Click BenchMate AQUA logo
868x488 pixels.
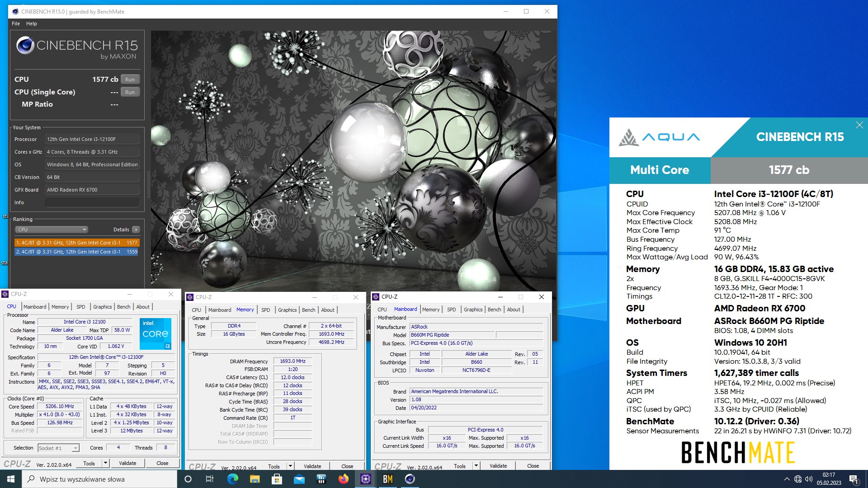(660, 137)
